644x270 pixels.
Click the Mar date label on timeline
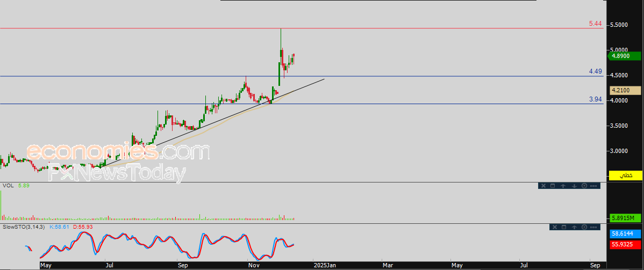coord(388,266)
